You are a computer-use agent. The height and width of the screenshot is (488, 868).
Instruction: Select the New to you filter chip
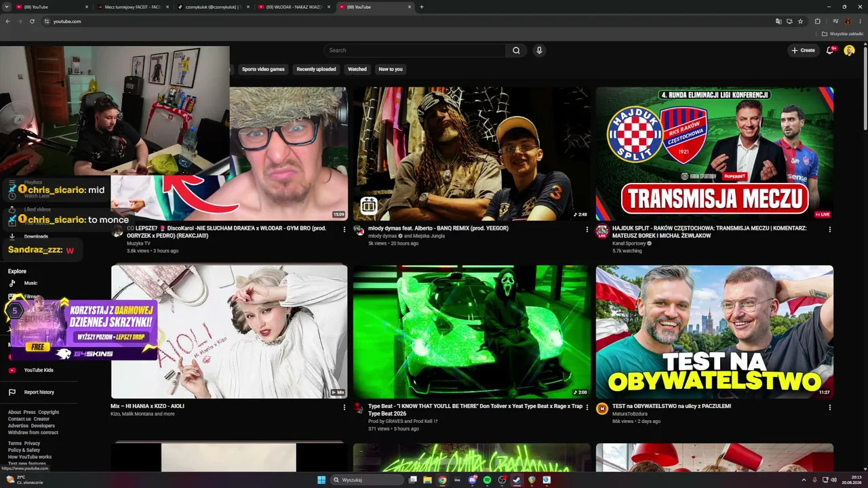pos(391,69)
